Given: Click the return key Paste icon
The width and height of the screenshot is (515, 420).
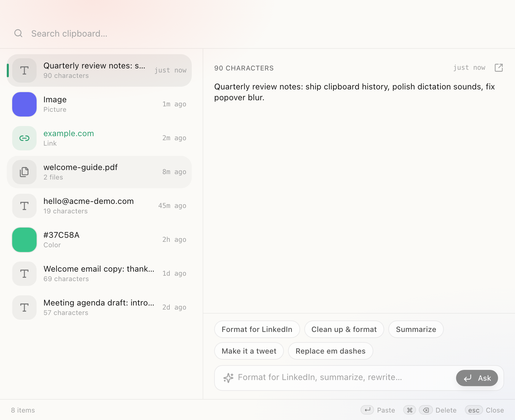Looking at the screenshot, I should (x=367, y=410).
